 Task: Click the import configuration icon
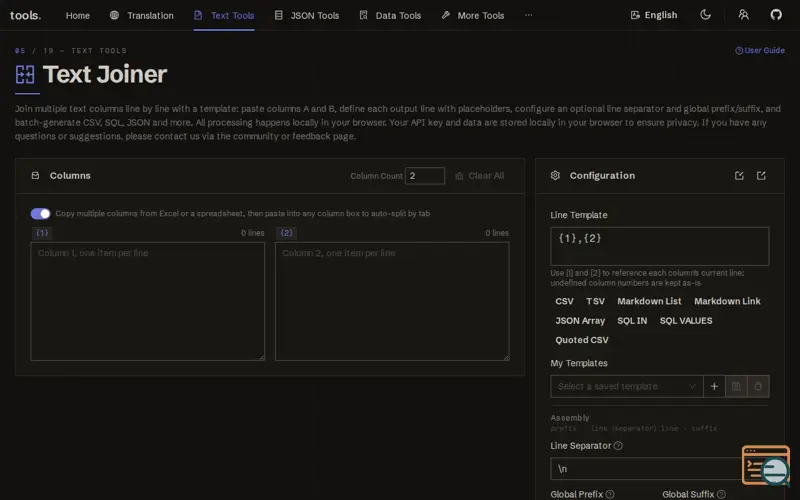[739, 176]
